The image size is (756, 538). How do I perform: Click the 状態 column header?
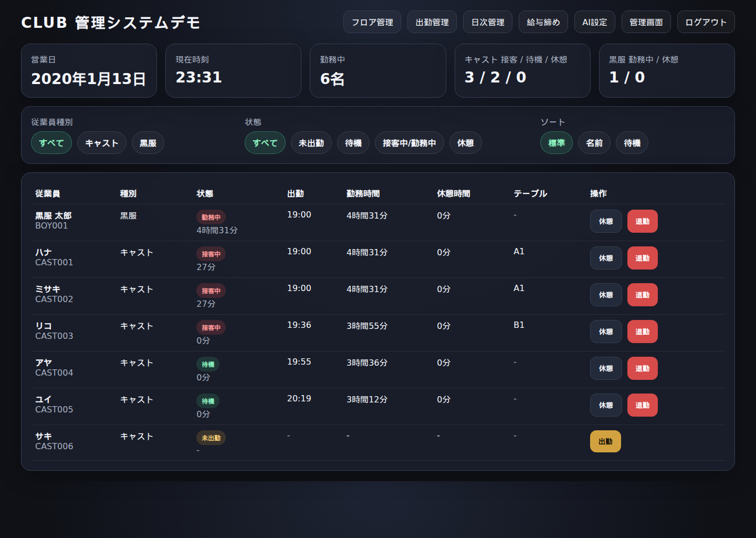pos(205,193)
